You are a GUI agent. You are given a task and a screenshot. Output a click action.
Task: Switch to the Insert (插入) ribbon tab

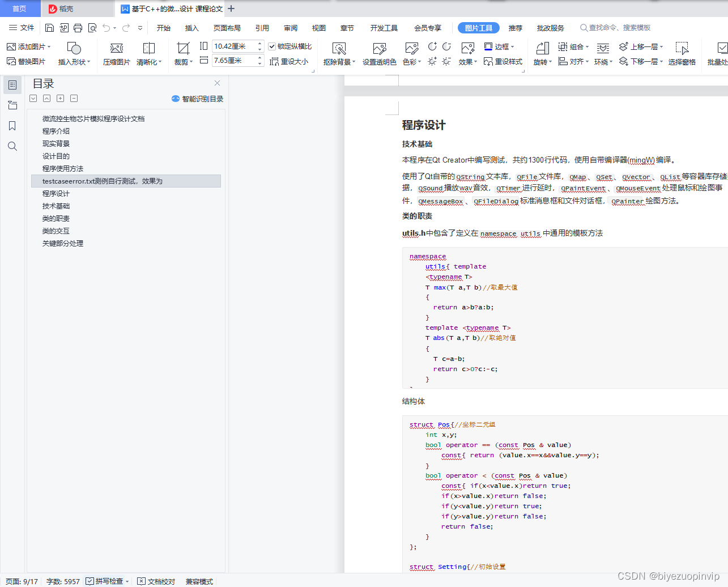191,28
